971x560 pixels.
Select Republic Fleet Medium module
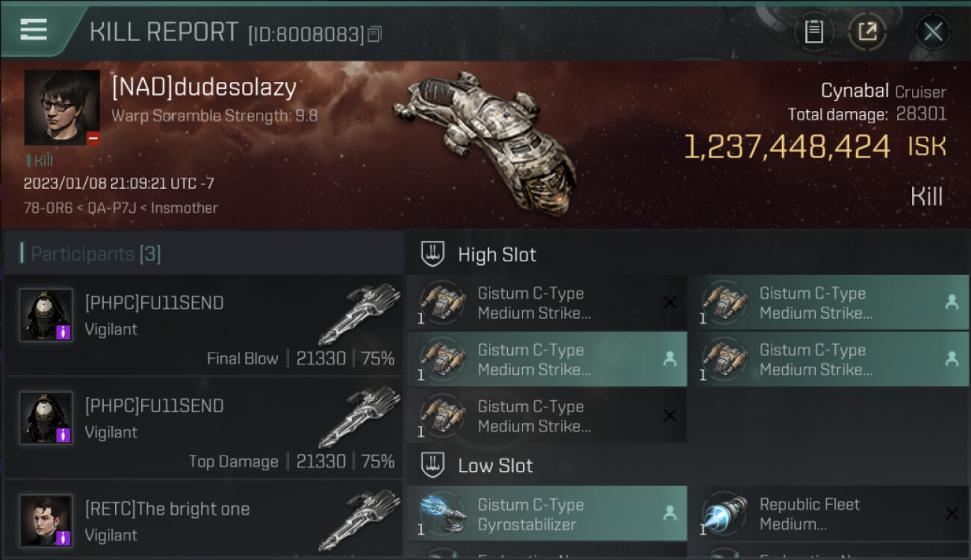pos(829,514)
